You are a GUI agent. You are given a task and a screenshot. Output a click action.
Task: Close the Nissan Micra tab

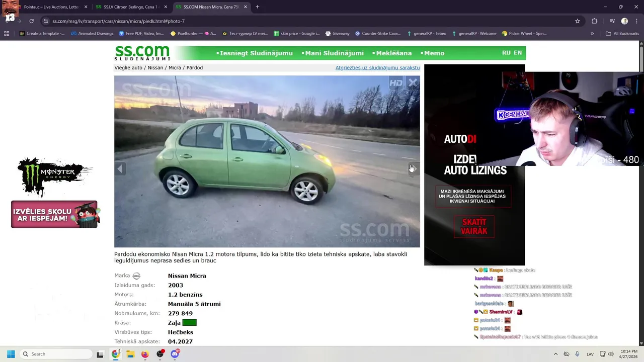(245, 7)
